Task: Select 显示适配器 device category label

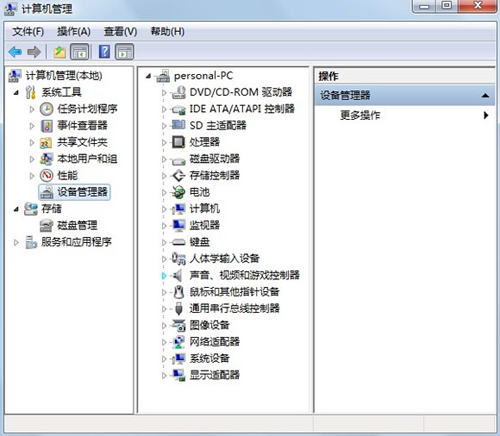Action: click(214, 375)
